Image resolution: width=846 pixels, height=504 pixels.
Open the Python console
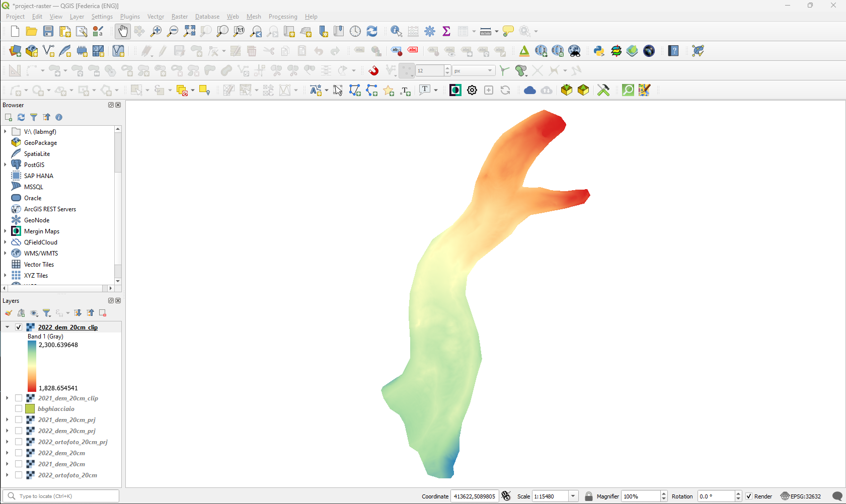[599, 51]
